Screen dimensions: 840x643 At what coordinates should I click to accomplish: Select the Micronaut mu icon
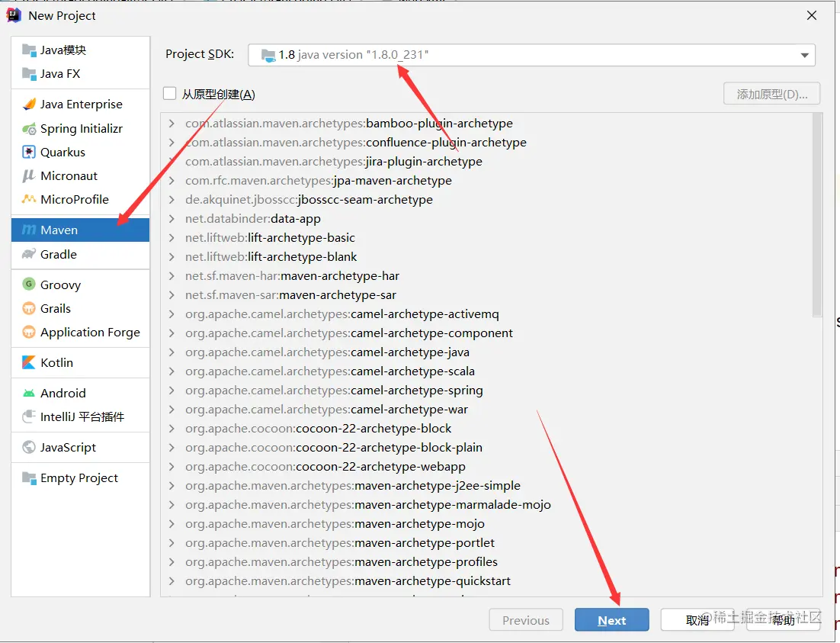point(29,176)
